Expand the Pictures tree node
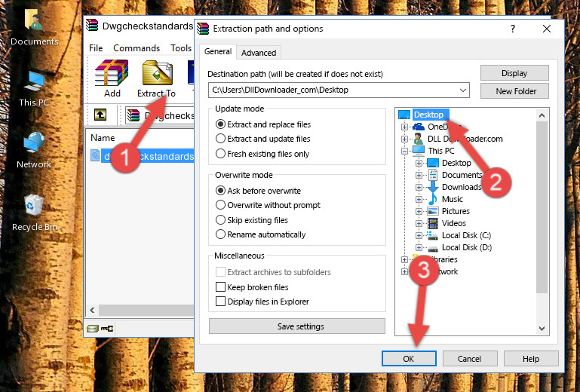 tap(419, 212)
